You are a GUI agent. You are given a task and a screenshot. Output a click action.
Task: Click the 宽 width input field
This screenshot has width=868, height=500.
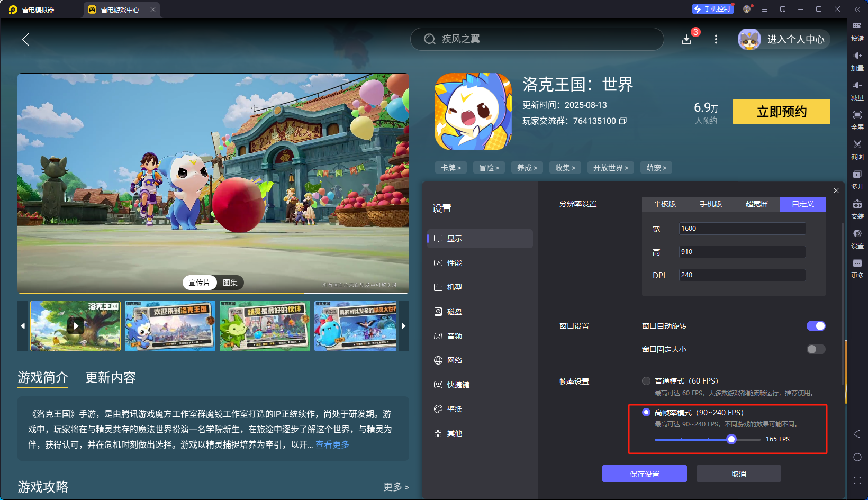coord(742,229)
